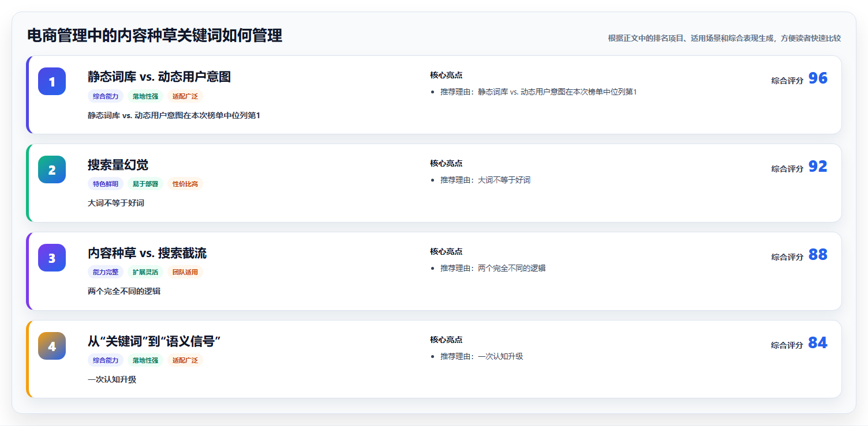Viewport: 868px width, 426px height.
Task: Click the 综合评分 label next to 92
Action: 787,169
